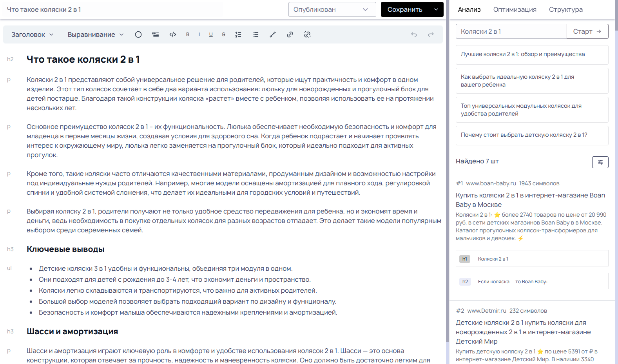Image resolution: width=618 pixels, height=364 pixels.
Task: Click the Найдено 7 шт label
Action: pos(477,161)
